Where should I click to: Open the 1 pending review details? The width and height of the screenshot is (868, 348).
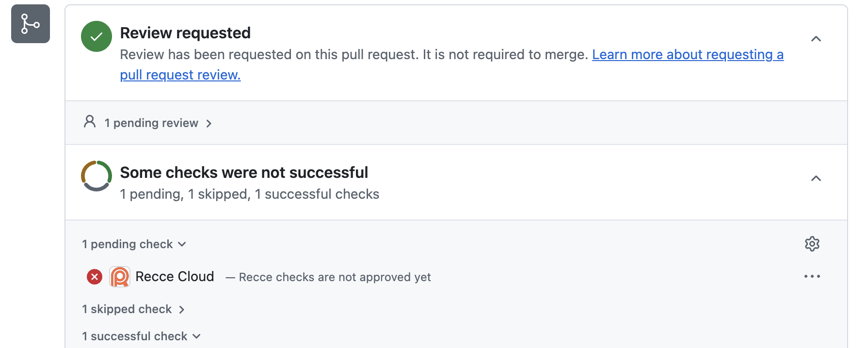click(151, 123)
